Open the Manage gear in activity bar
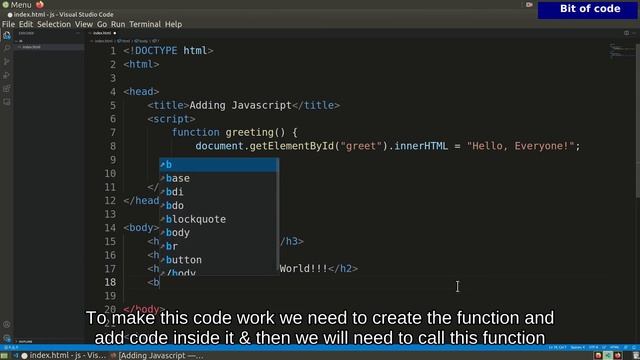The width and height of the screenshot is (640, 360). coord(7,338)
